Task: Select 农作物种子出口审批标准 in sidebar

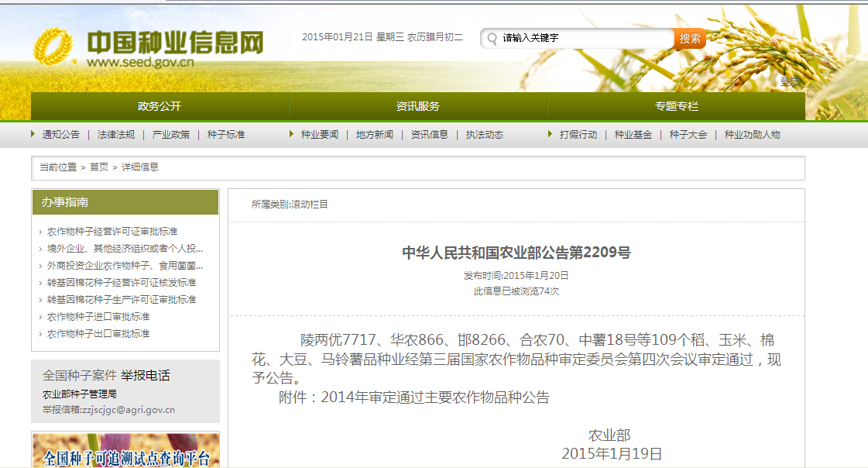Action: (98, 334)
